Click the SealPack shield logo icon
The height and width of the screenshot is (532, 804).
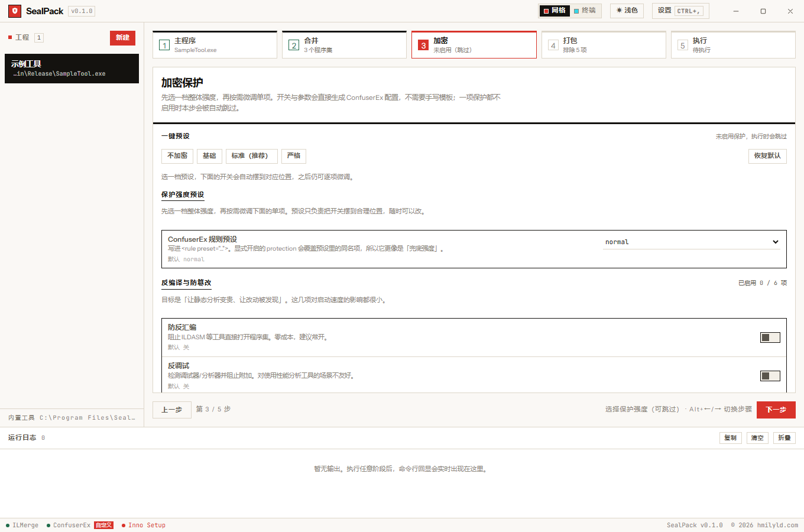[15, 11]
